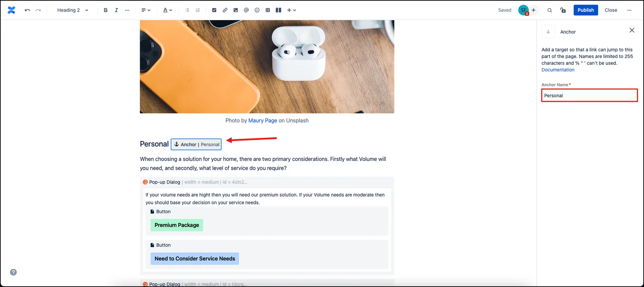Open the text color dropdown
Screen dimensions: 644x287
tap(167, 10)
